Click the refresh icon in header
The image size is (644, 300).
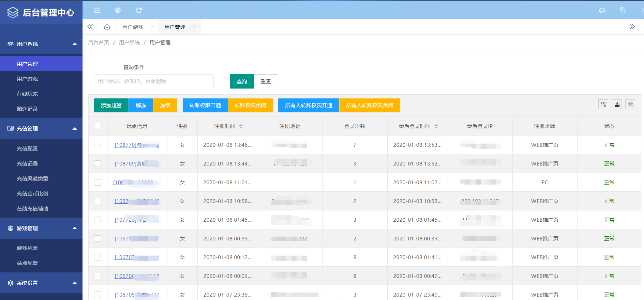(x=139, y=10)
